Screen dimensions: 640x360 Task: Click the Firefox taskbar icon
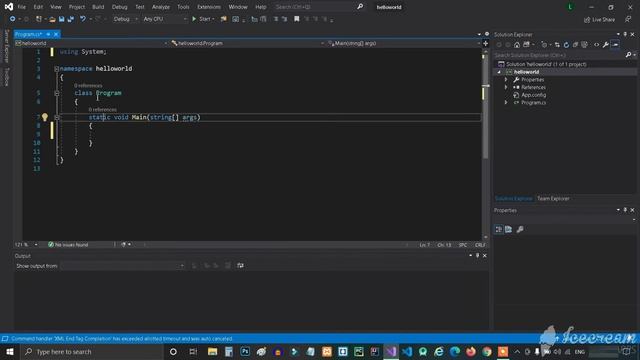coord(471,351)
